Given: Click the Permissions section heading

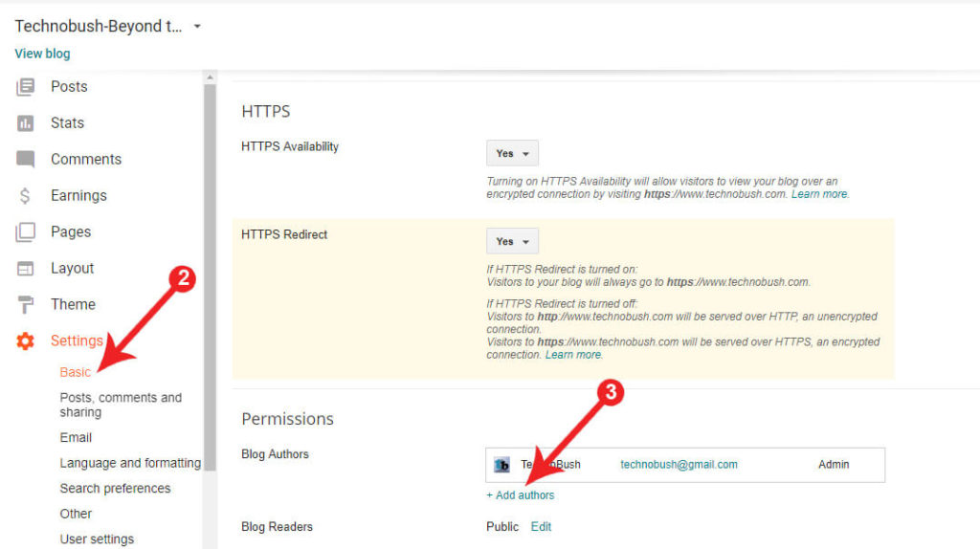Looking at the screenshot, I should tap(287, 419).
